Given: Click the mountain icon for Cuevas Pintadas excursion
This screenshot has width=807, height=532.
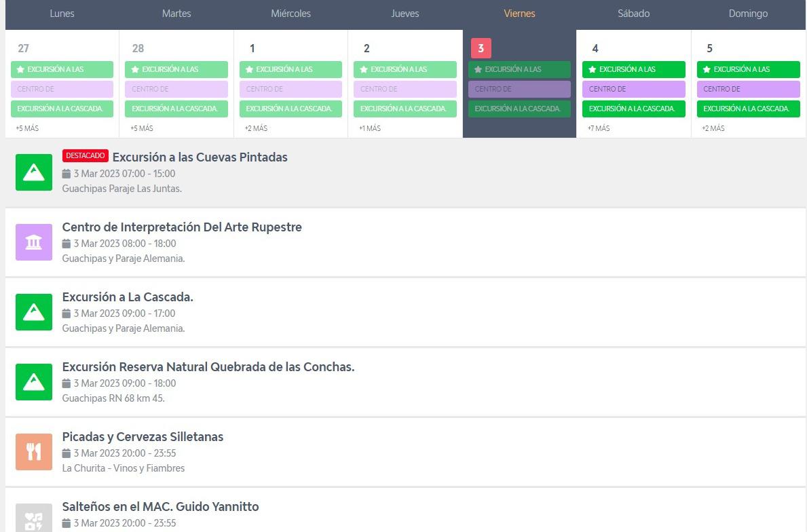Looking at the screenshot, I should click(x=34, y=172).
